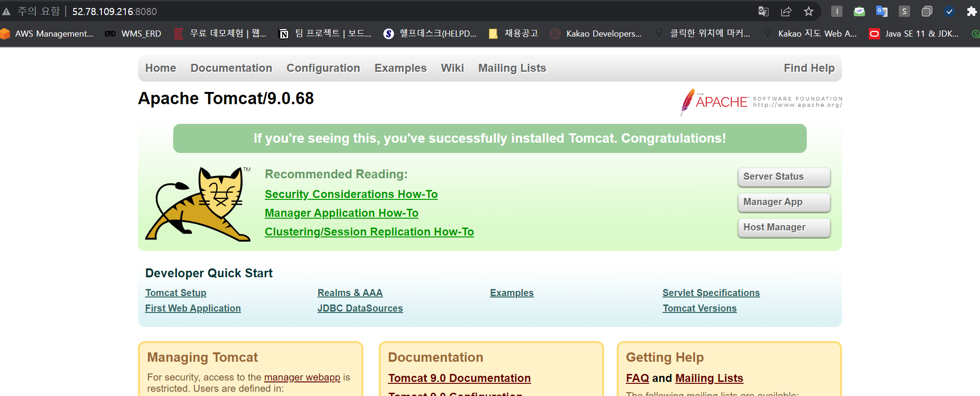This screenshot has height=396, width=980.
Task: Open the green checkmark mail extension
Action: 859,11
